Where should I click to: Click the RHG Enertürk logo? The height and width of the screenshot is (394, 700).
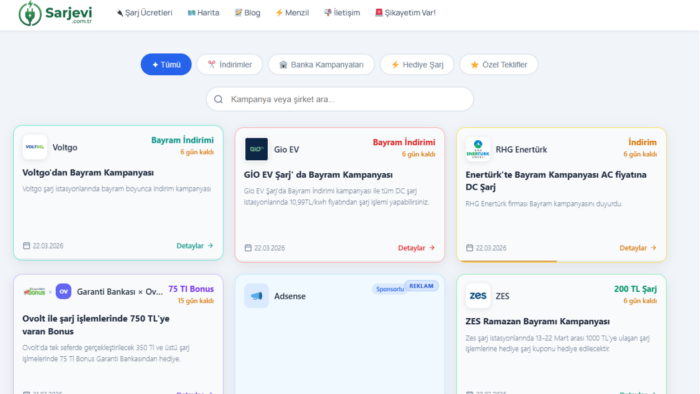pos(478,149)
